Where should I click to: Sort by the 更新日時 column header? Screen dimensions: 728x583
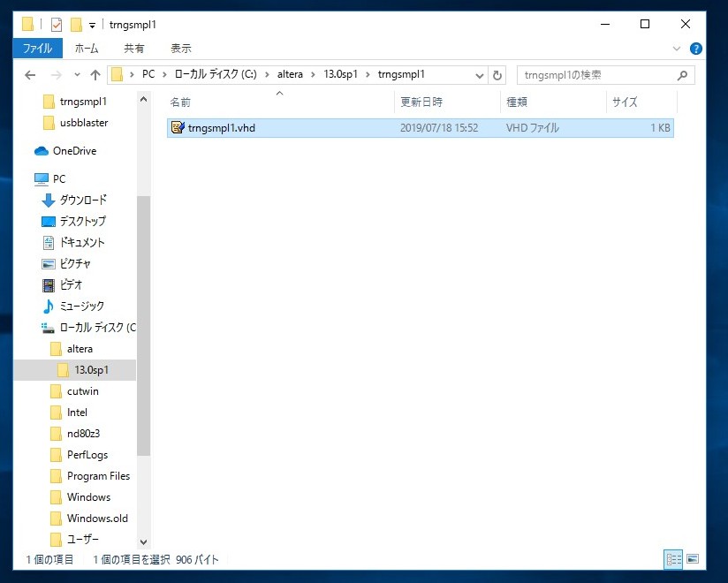(448, 102)
